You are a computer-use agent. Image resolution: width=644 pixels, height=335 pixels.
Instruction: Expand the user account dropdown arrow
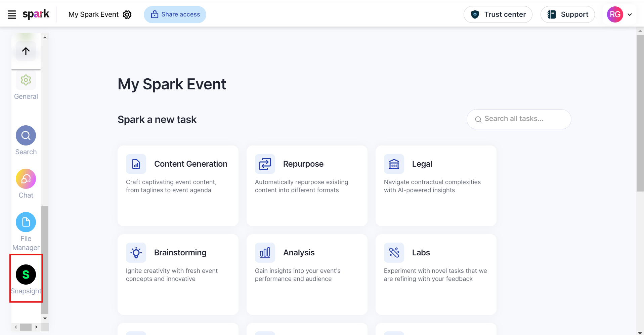pyautogui.click(x=630, y=14)
